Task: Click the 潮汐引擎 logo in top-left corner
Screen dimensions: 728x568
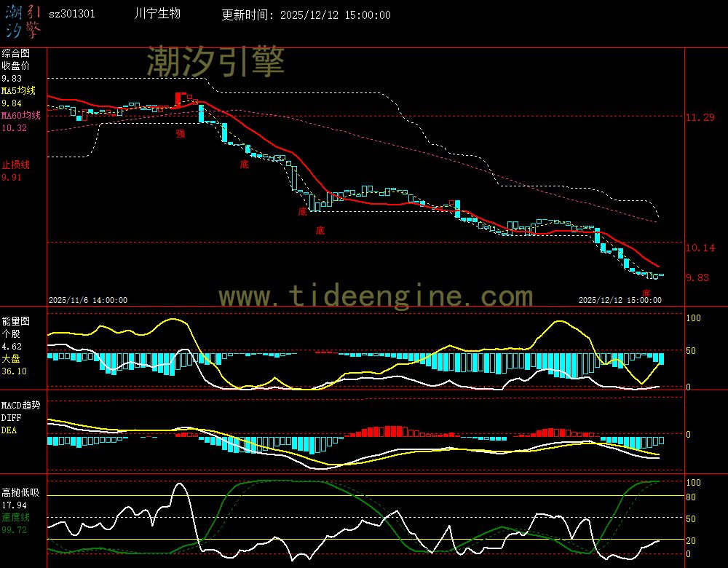Action: [x=23, y=20]
